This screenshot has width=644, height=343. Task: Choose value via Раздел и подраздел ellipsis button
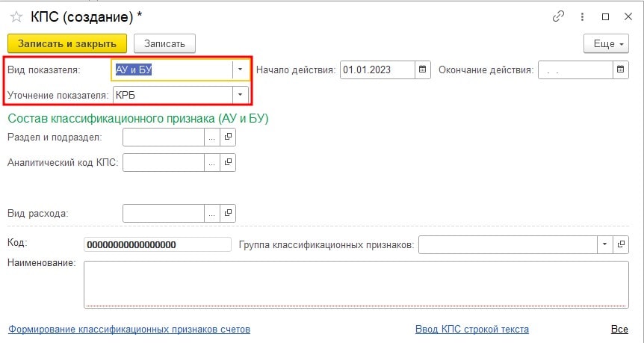point(212,137)
